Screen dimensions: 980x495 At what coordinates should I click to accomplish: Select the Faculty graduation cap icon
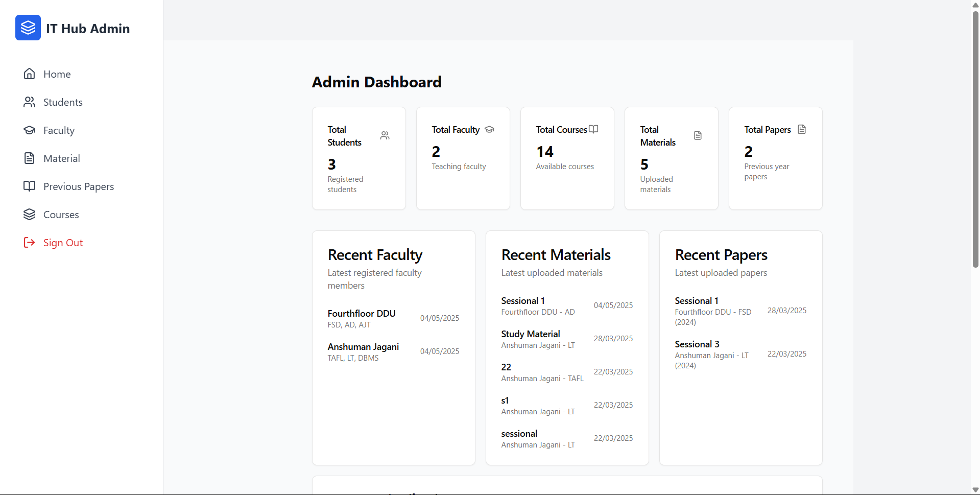(x=30, y=130)
